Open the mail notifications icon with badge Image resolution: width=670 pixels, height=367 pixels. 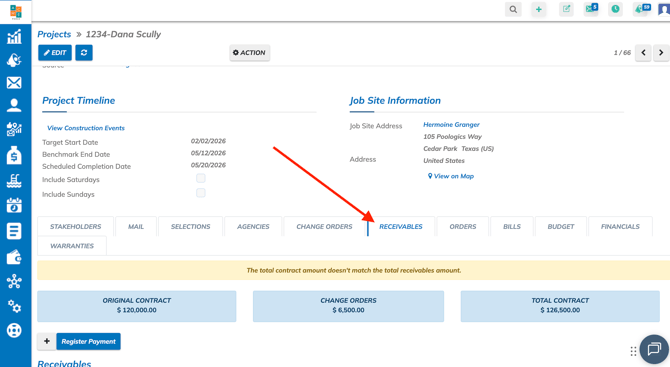point(591,9)
